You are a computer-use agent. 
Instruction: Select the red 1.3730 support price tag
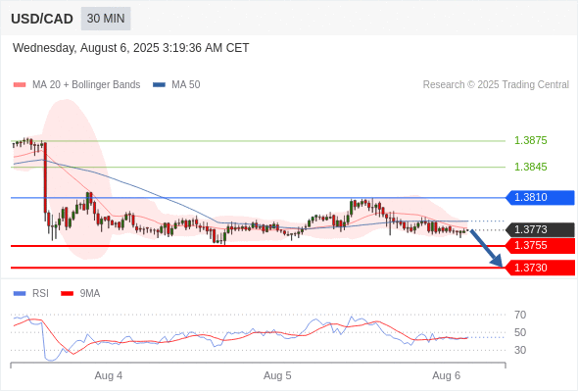(x=540, y=268)
